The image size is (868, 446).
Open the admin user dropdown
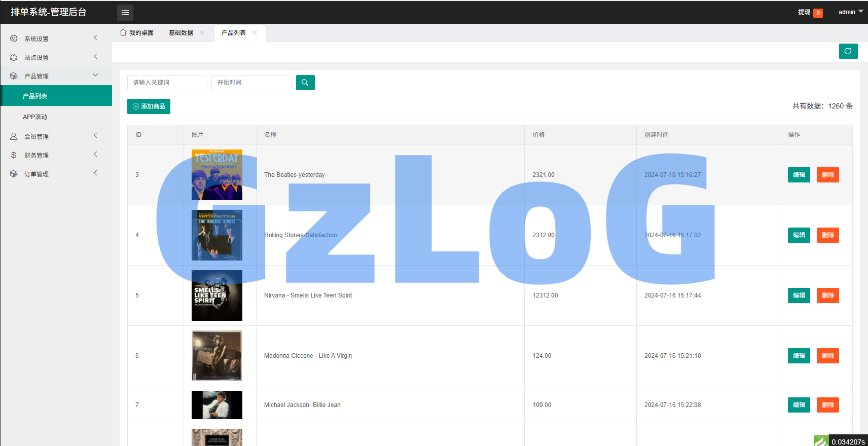pyautogui.click(x=850, y=12)
